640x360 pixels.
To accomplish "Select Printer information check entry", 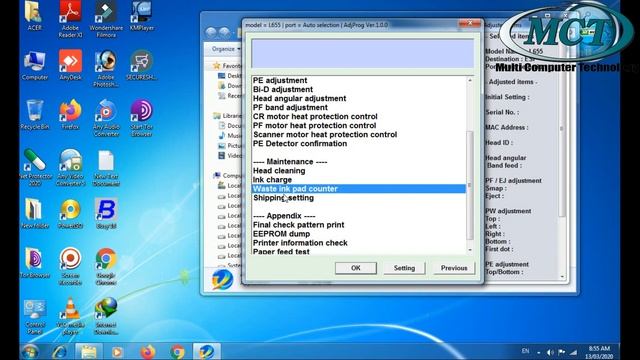I will click(300, 243).
